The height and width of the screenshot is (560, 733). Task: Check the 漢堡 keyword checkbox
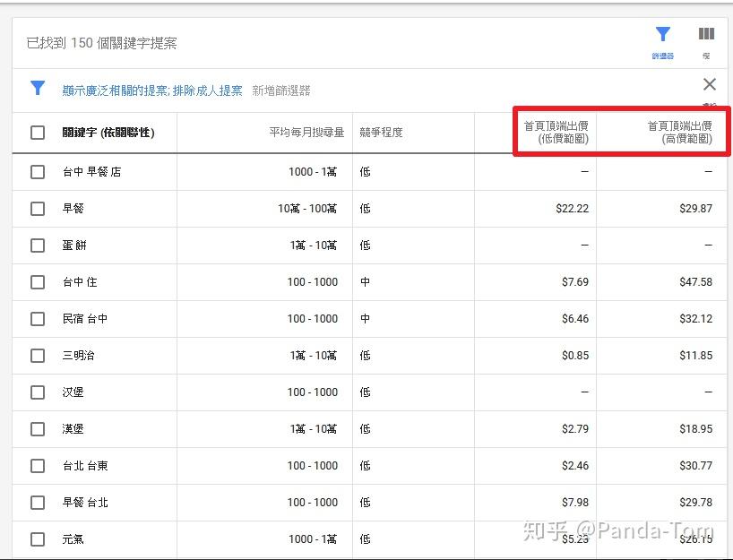(x=38, y=429)
